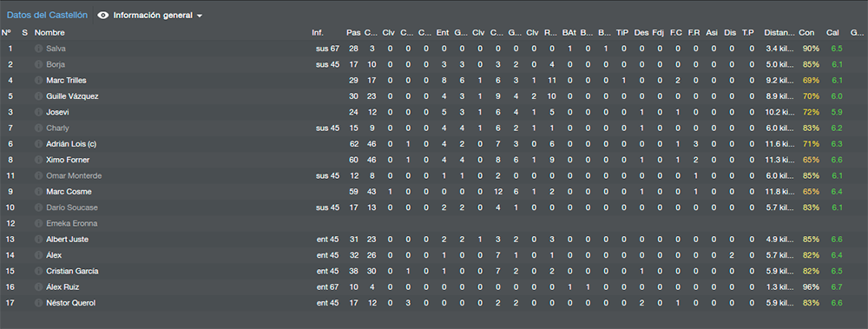Viewport: 868px width, 329px height.
Task: Click info icon next to Ximo Forner
Action: click(38, 160)
